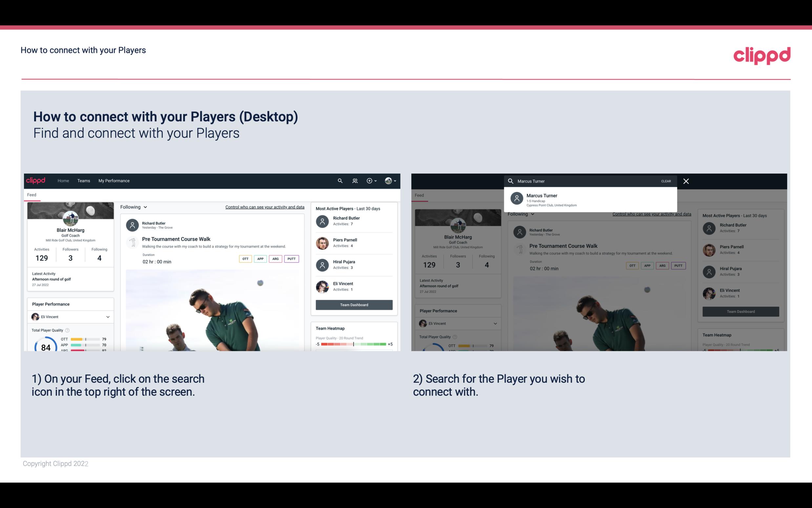Viewport: 812px width, 508px height.
Task: Click the Team Dashboard button
Action: coord(354,304)
